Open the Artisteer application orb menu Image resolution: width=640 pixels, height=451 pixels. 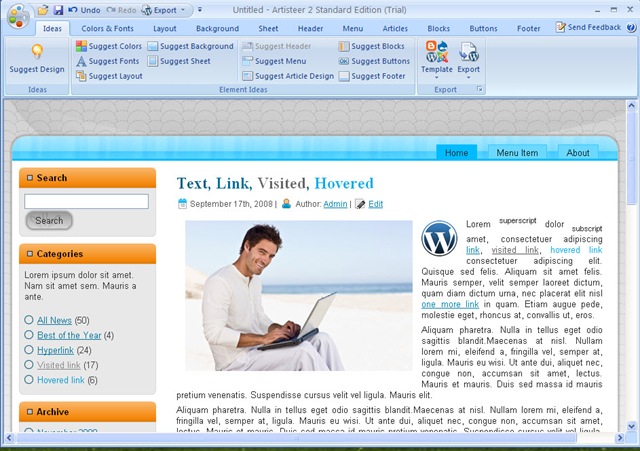[x=18, y=16]
